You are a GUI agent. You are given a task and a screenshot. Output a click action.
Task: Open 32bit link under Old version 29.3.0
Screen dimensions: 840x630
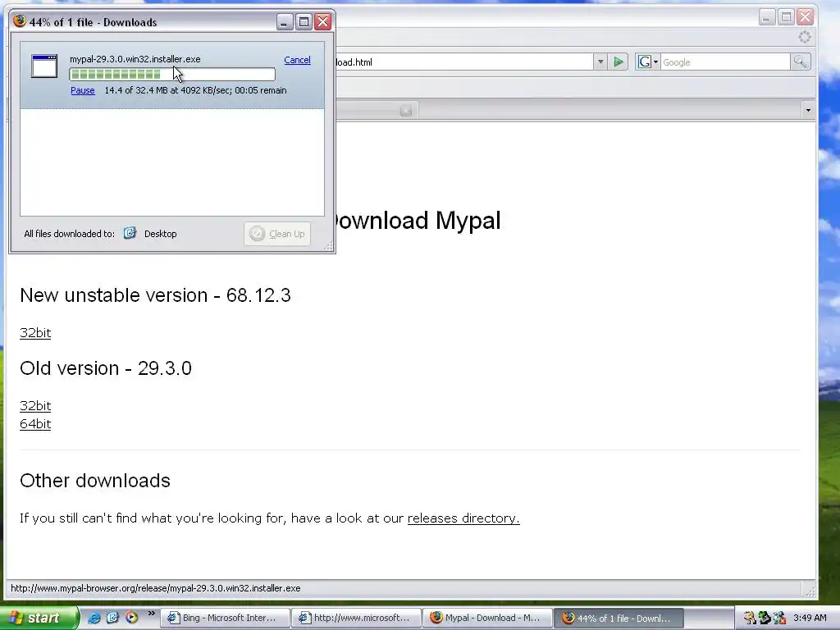tap(35, 405)
